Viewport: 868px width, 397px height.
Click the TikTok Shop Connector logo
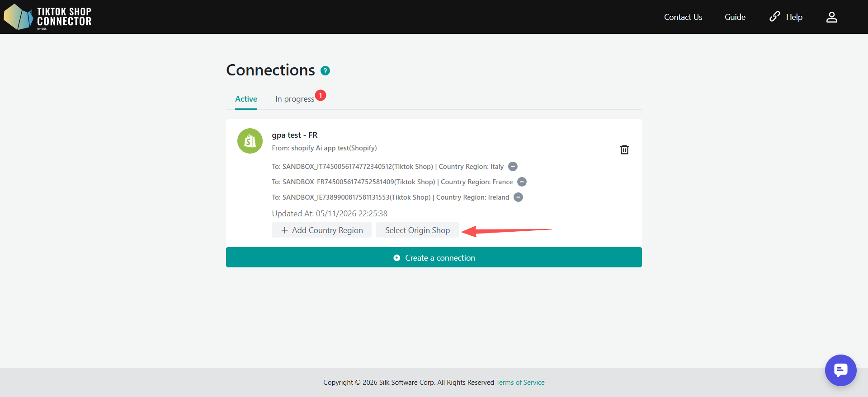pos(47,17)
